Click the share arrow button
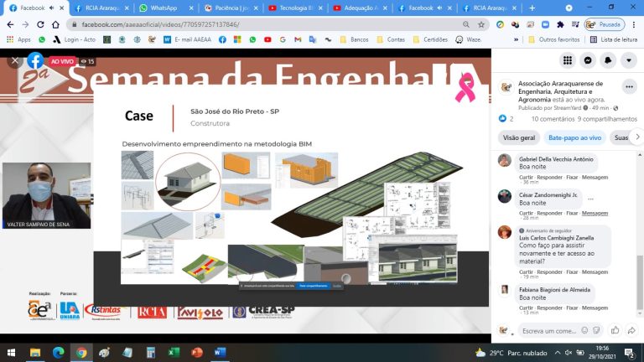This screenshot has width=644, height=362. (x=631, y=330)
